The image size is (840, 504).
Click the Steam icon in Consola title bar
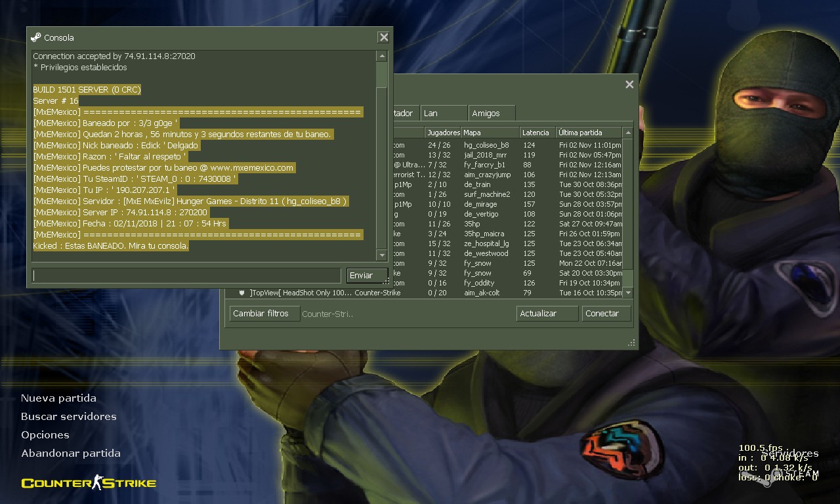(x=35, y=37)
